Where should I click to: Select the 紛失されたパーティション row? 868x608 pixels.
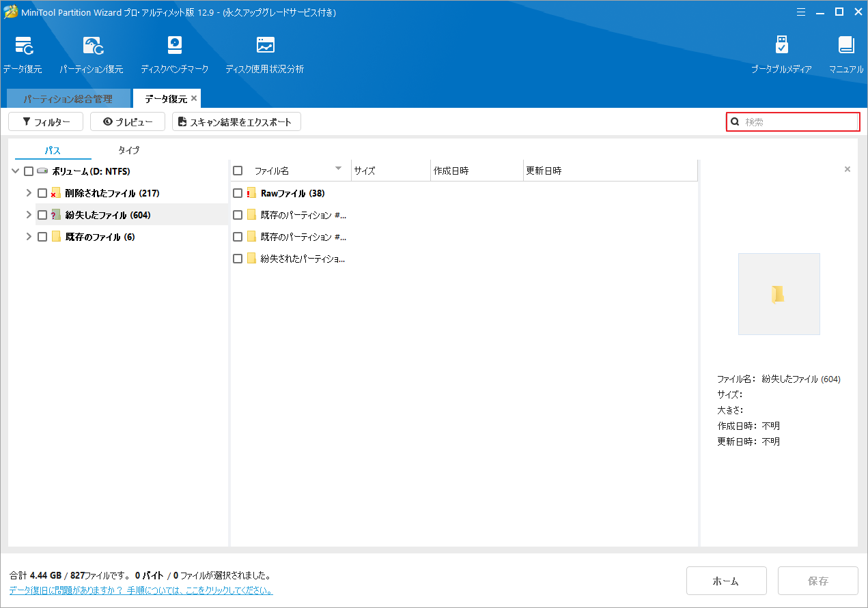pyautogui.click(x=464, y=259)
